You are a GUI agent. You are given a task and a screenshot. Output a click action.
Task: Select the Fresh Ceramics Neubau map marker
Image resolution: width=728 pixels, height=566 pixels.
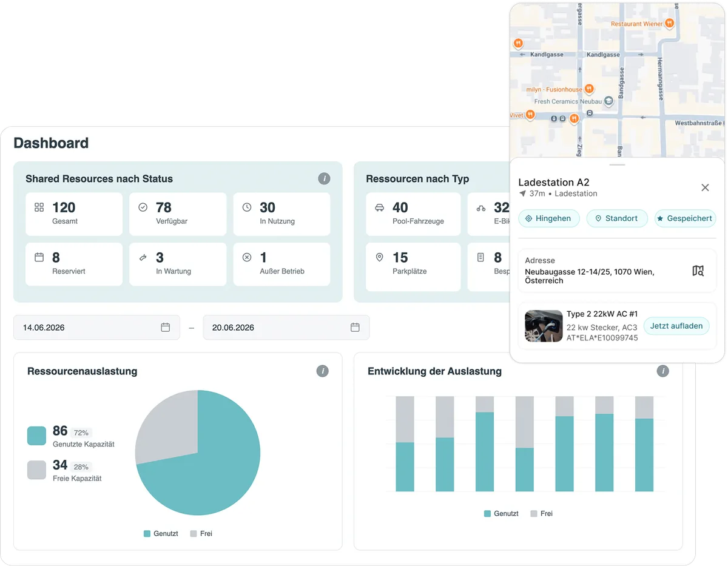[608, 102]
